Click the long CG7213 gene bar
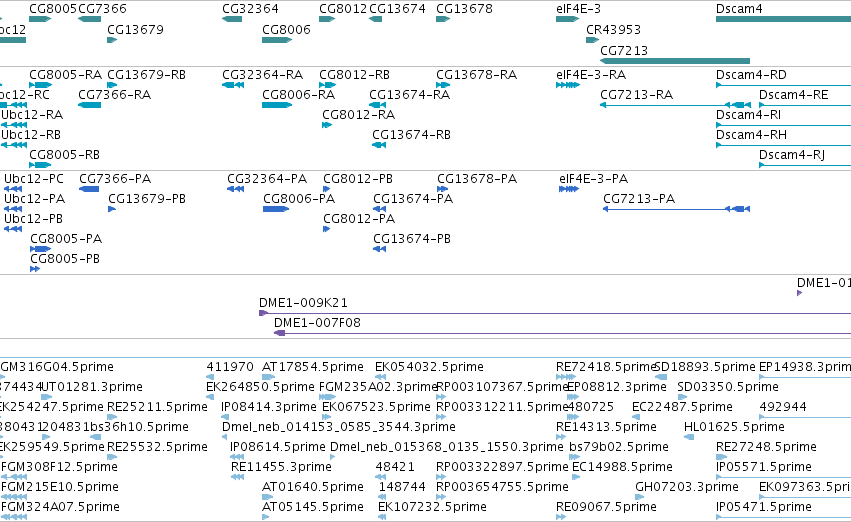 [675, 61]
